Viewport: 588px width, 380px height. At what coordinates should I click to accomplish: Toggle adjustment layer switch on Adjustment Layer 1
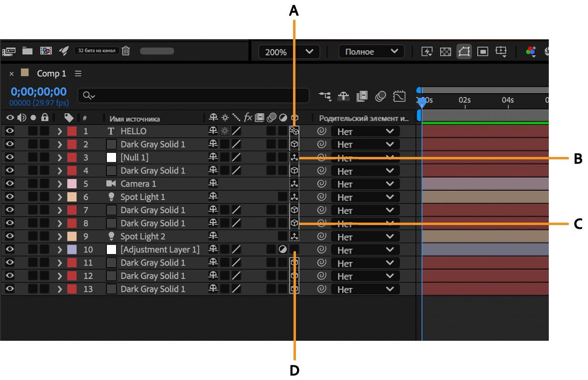[283, 250]
